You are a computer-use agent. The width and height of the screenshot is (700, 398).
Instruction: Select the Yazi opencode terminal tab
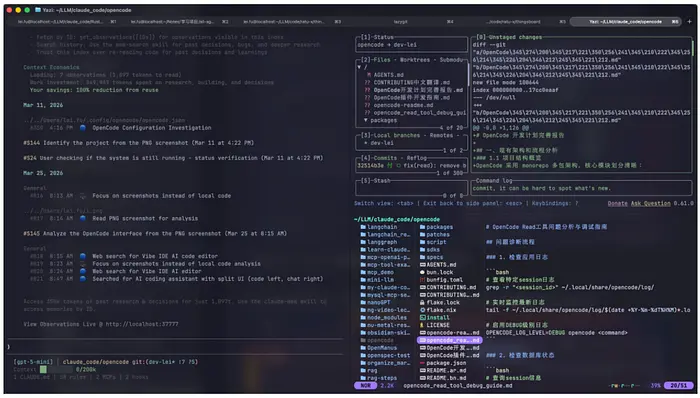pyautogui.click(x=626, y=21)
